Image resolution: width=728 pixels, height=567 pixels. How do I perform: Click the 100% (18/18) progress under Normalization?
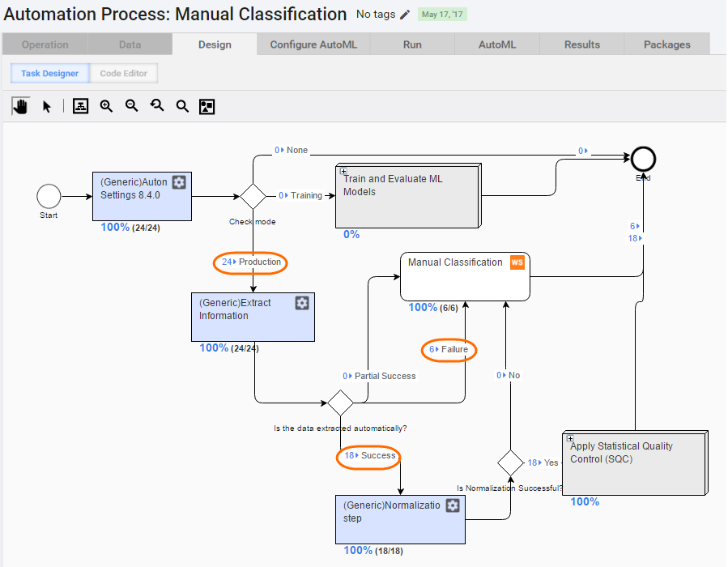pyautogui.click(x=373, y=550)
